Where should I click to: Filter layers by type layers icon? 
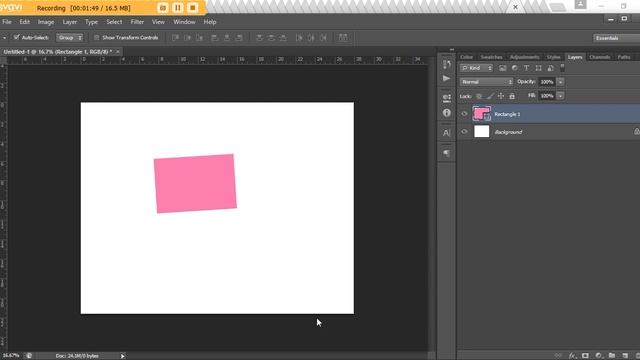tap(527, 68)
